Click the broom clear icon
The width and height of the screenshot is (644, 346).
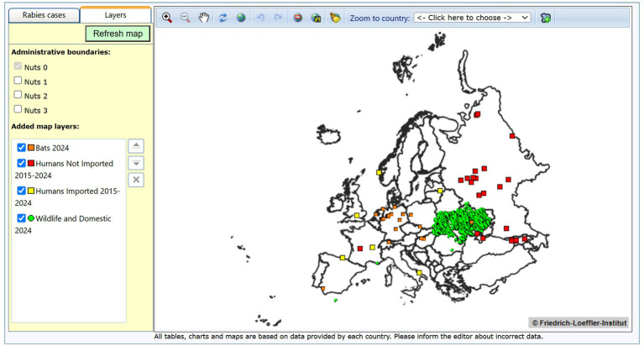[x=335, y=18]
